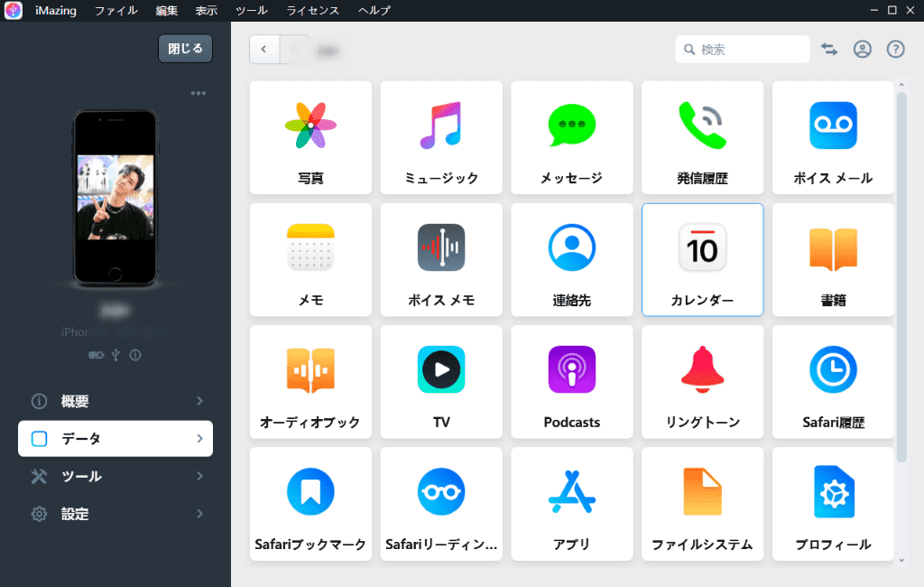Open the リングトーン ringtones tile
924x587 pixels.
tap(702, 382)
